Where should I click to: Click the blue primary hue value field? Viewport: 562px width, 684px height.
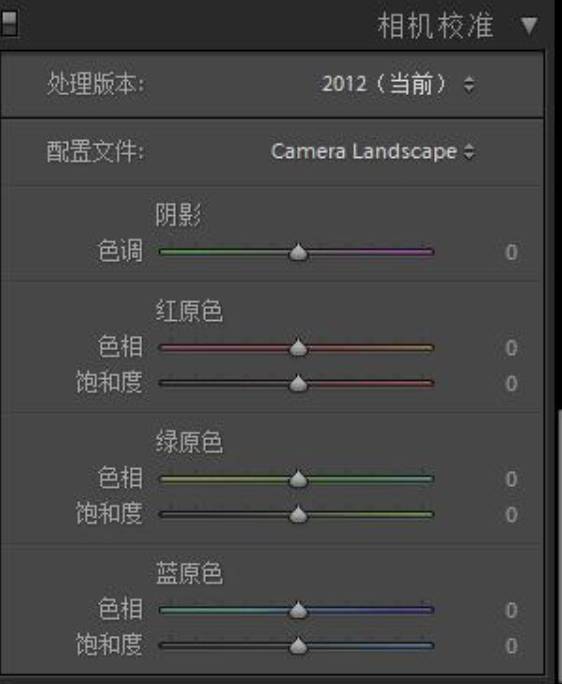pos(511,610)
